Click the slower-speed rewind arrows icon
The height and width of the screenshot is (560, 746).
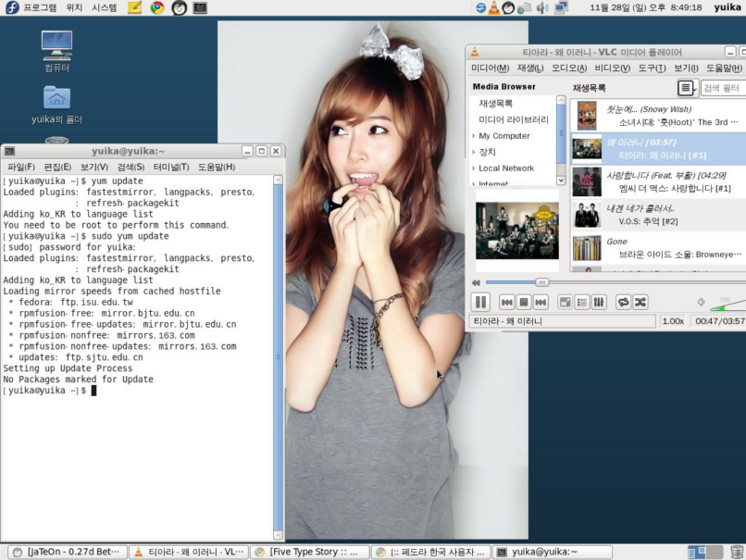(x=476, y=282)
